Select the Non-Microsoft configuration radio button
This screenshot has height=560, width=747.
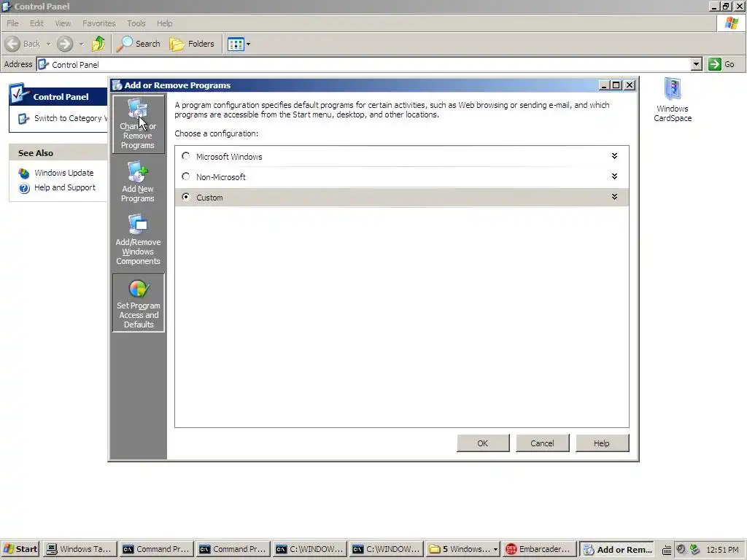pyautogui.click(x=186, y=176)
